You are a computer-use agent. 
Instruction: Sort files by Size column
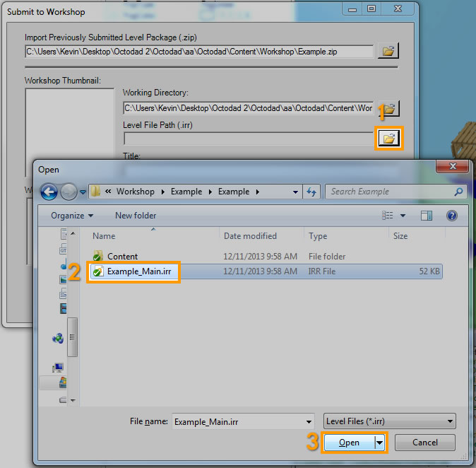click(400, 236)
